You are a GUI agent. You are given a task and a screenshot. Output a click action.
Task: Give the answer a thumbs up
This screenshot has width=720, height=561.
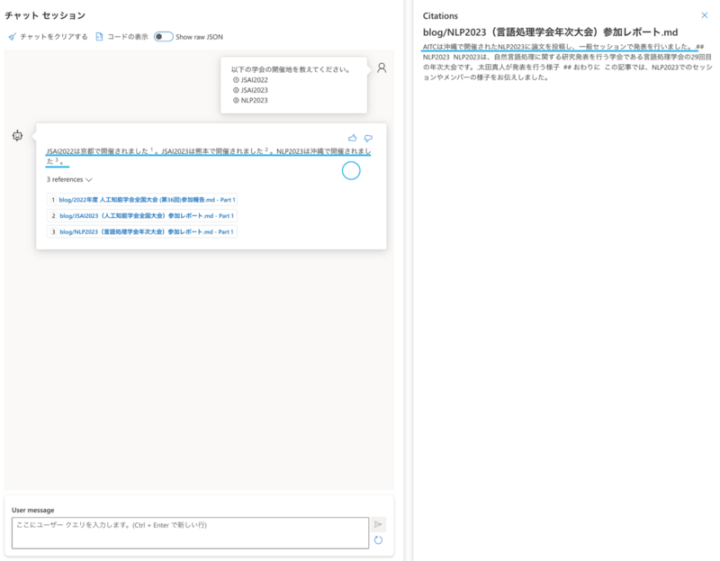352,138
